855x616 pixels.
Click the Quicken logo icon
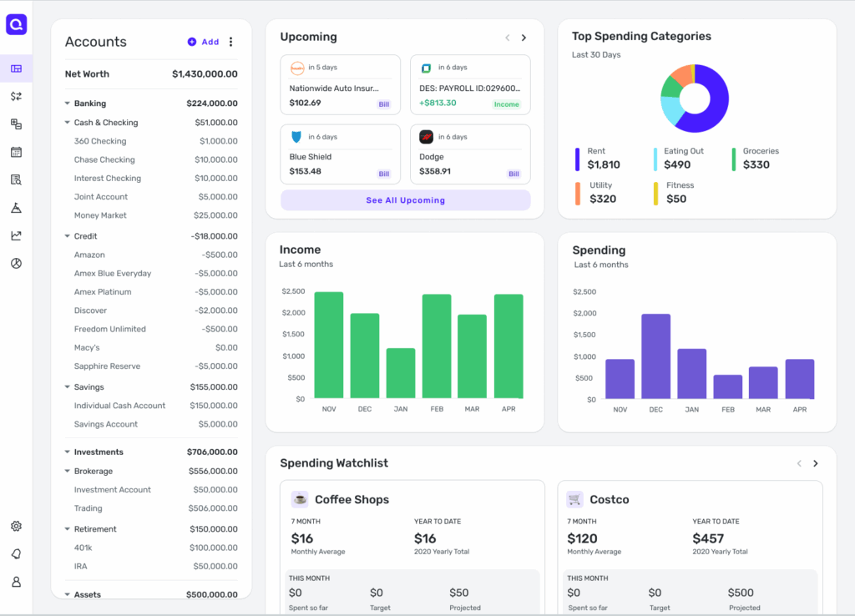click(16, 25)
